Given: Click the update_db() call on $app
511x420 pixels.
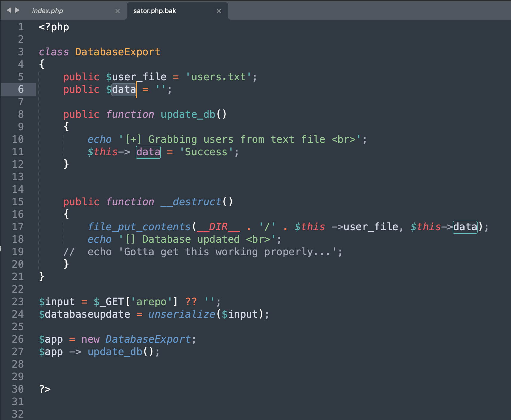Looking at the screenshot, I should (x=121, y=352).
